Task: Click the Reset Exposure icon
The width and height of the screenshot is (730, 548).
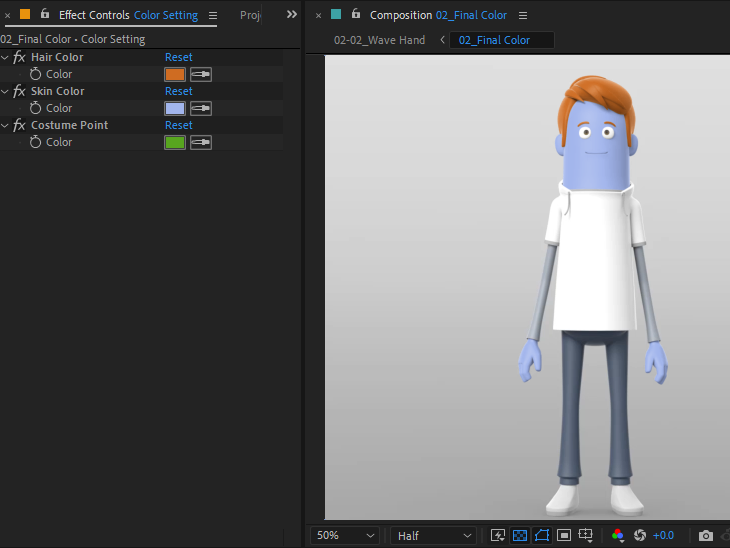Action: 640,535
